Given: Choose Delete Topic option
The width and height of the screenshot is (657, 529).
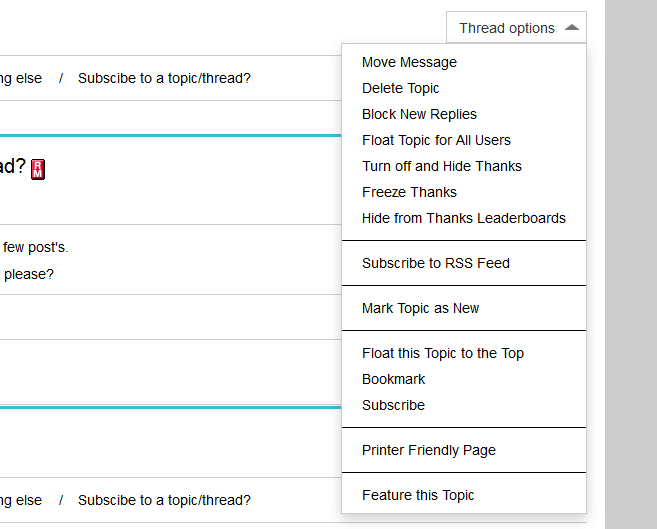Looking at the screenshot, I should [400, 88].
